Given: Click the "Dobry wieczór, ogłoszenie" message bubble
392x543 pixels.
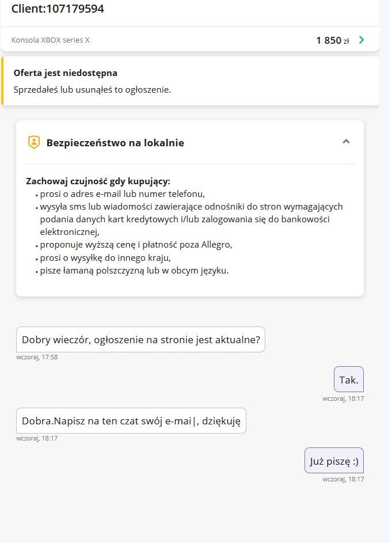Looking at the screenshot, I should (x=140, y=340).
